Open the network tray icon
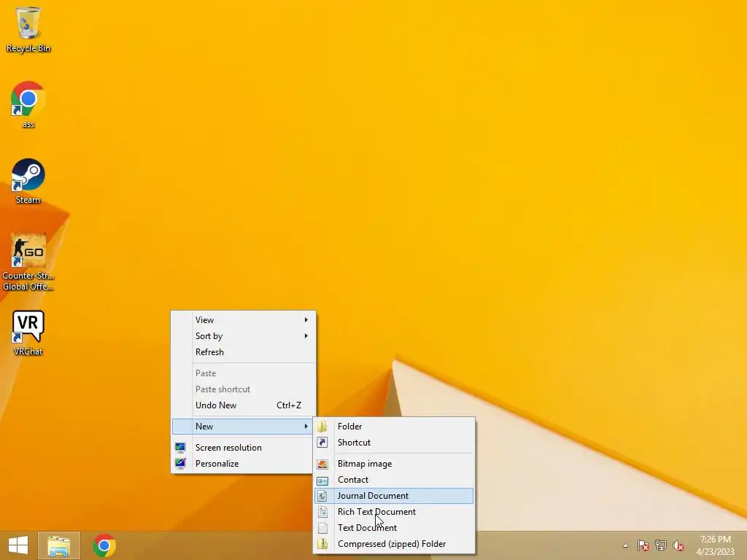 coord(661,545)
